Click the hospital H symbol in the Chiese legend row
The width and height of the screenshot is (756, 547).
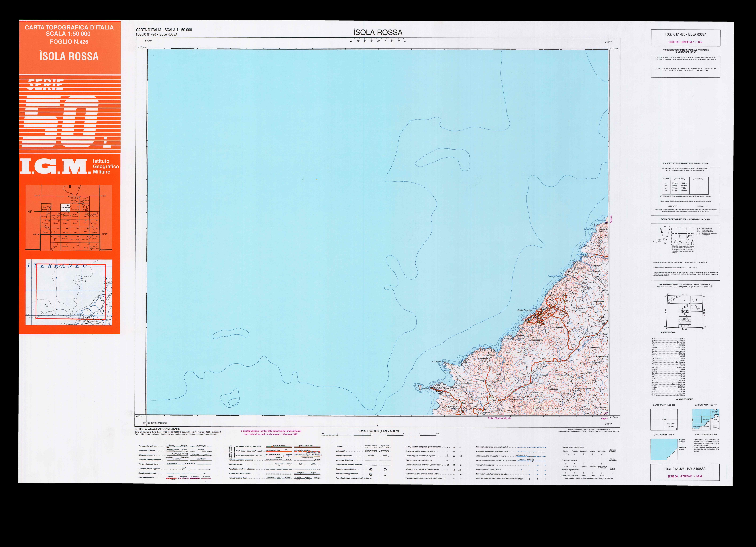click(461, 456)
